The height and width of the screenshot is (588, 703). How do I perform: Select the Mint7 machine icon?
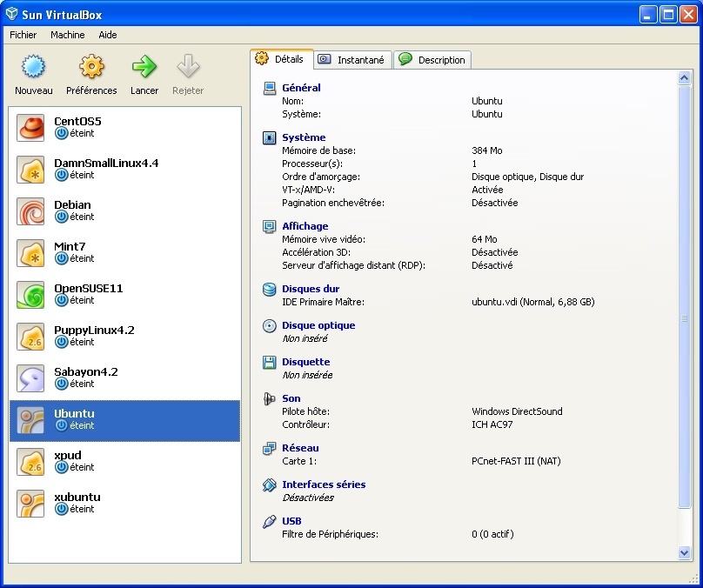click(x=30, y=253)
